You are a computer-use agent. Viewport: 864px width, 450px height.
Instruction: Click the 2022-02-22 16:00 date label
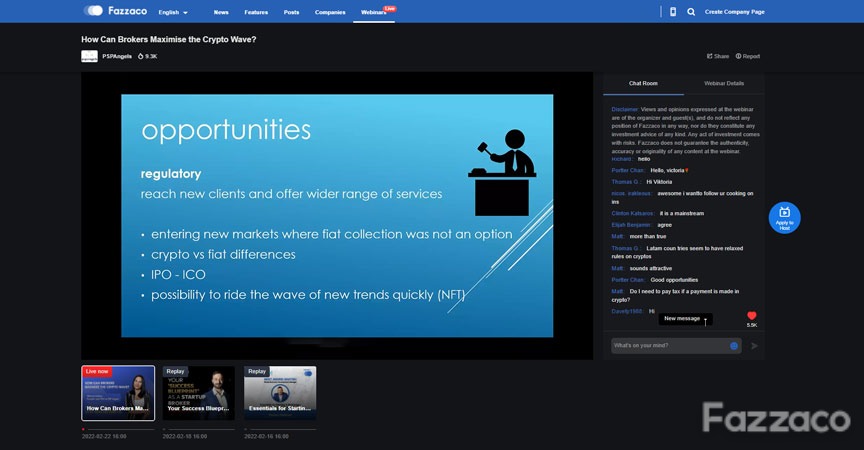104,436
